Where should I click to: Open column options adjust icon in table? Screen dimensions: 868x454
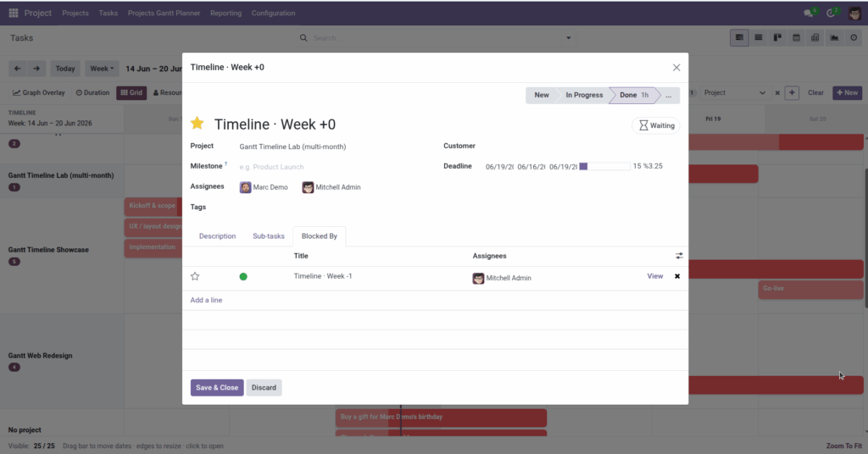point(679,256)
